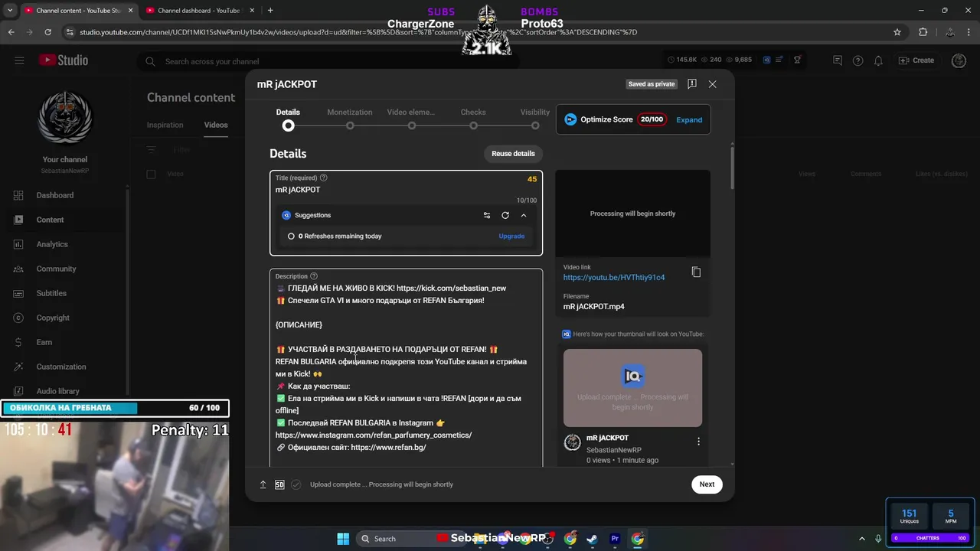Screen dimensions: 980x551
Task: Open the account avatar in the header
Action: tap(959, 60)
